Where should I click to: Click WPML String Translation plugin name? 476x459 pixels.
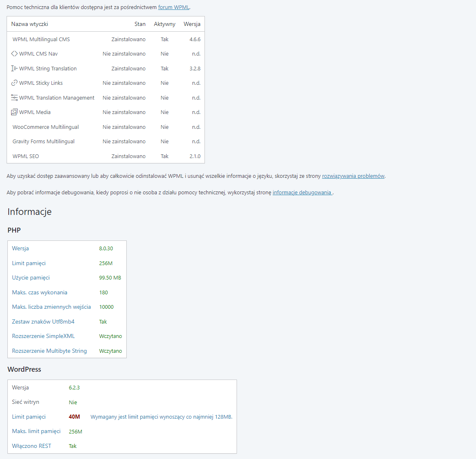(48, 68)
